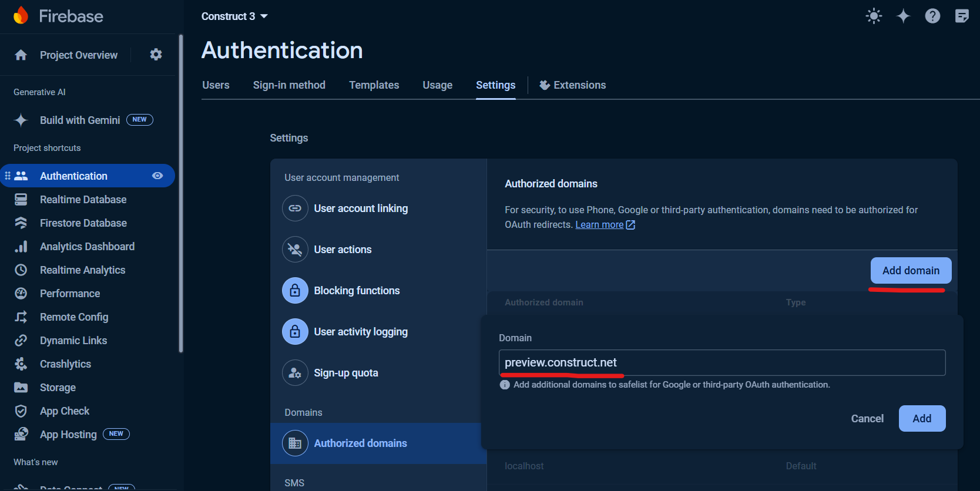980x491 pixels.
Task: Click the Domain input field
Action: click(721, 363)
